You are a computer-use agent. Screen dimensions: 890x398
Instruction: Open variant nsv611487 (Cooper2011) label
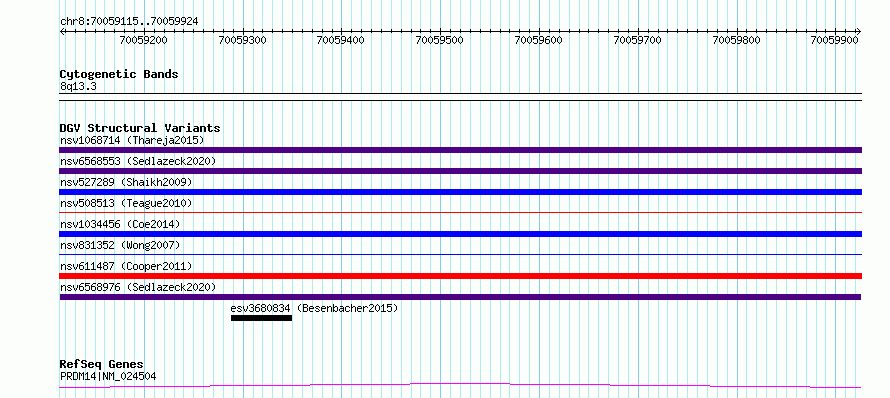[126, 266]
